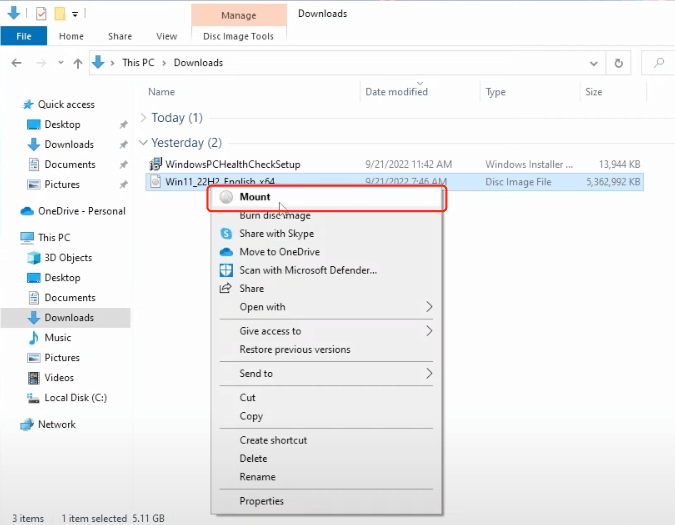675x525 pixels.
Task: Sort by the Name column header
Action: click(161, 92)
